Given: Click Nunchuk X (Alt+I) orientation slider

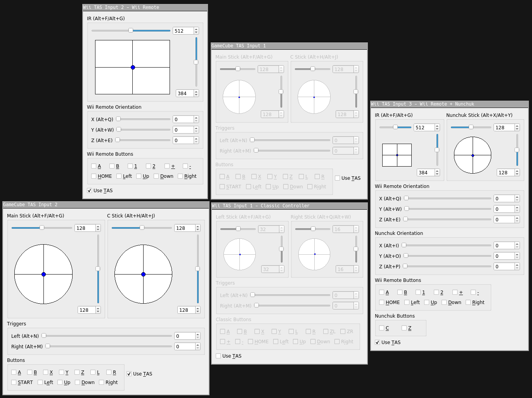Looking at the screenshot, I should click(446, 245).
